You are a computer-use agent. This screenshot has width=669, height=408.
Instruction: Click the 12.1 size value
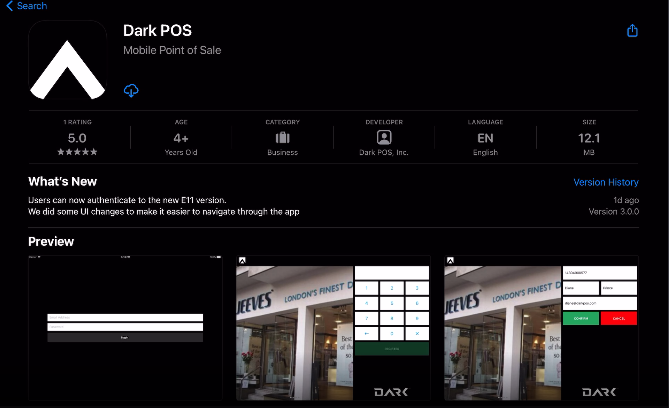[589, 138]
